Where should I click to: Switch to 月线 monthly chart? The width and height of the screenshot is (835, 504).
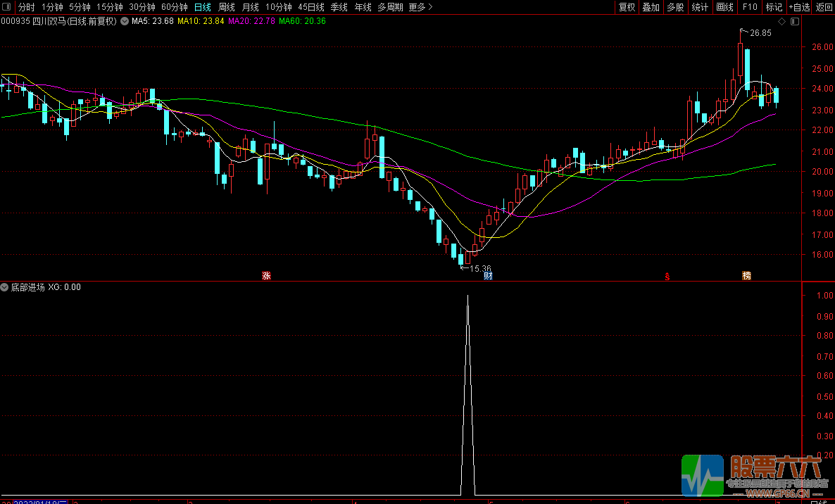251,7
